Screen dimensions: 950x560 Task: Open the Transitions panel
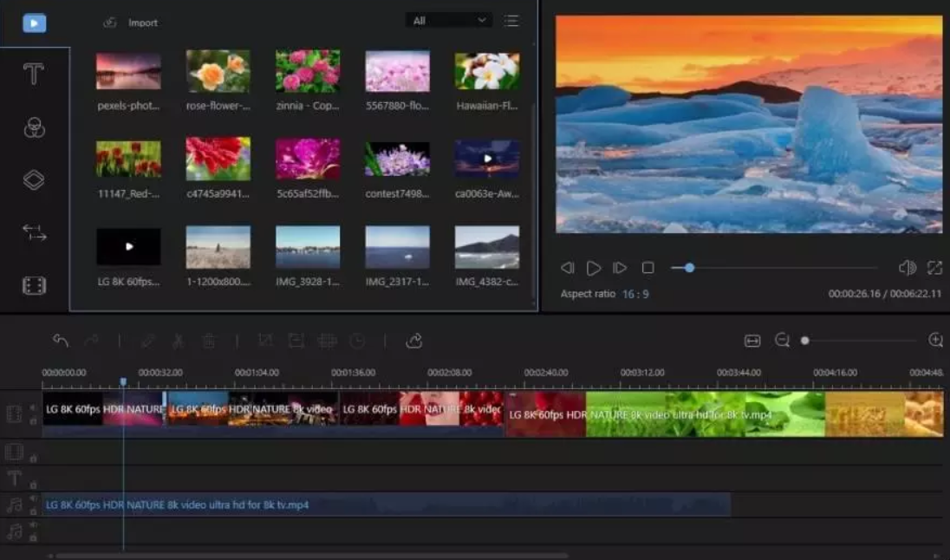(x=34, y=231)
